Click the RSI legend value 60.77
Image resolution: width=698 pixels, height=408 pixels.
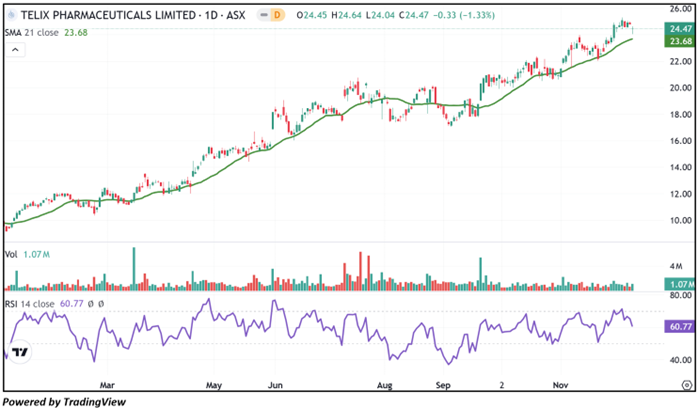(72, 304)
